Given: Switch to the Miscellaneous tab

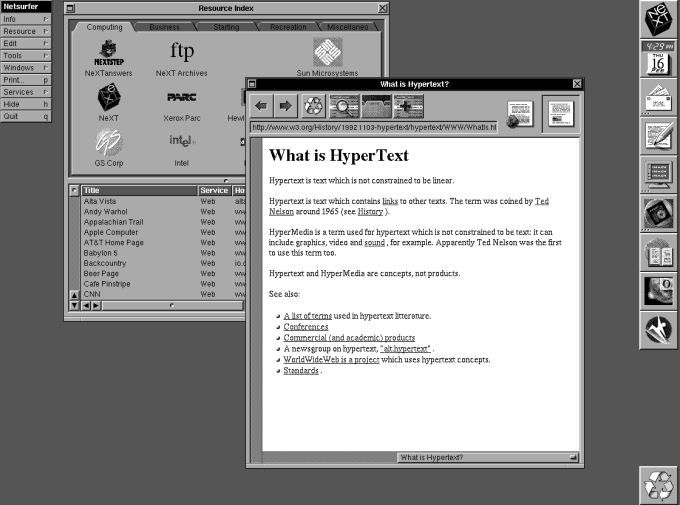Looking at the screenshot, I should [347, 27].
